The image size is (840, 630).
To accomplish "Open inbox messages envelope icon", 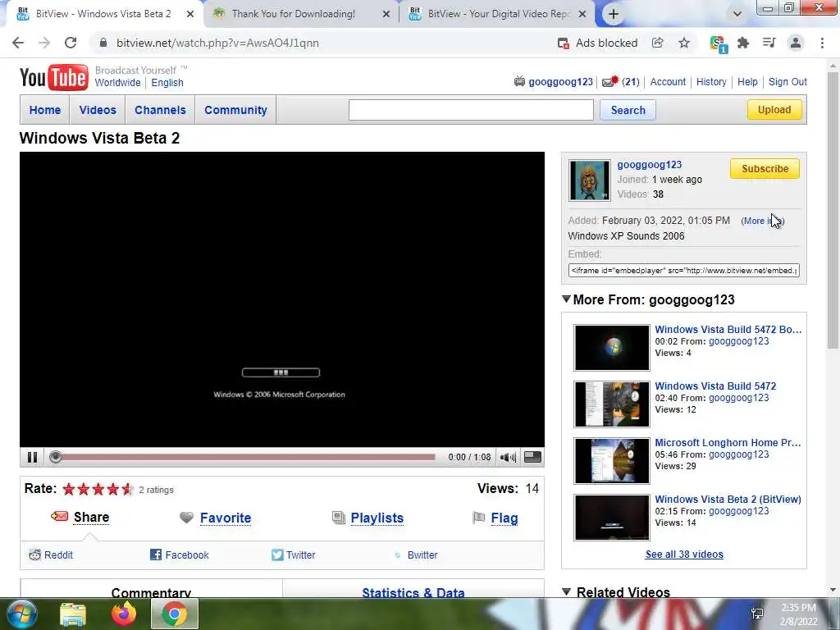I will click(x=609, y=81).
